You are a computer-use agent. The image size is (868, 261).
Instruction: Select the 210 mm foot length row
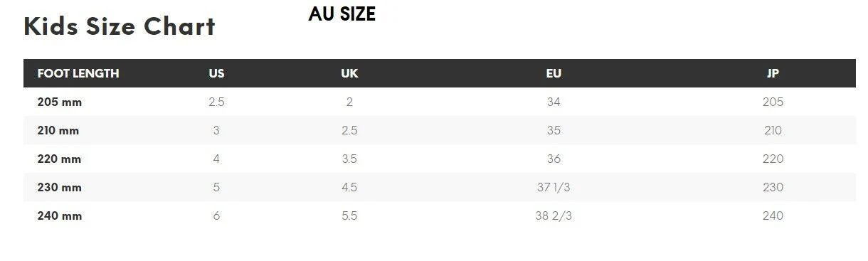pos(440,130)
